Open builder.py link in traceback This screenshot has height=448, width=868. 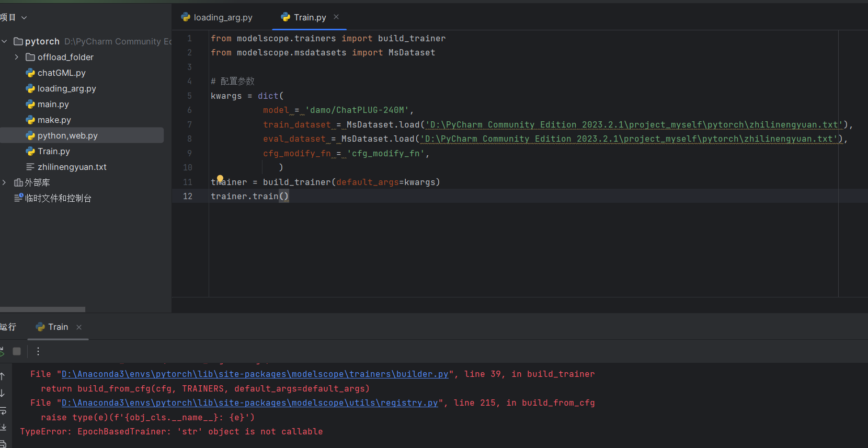(255, 374)
